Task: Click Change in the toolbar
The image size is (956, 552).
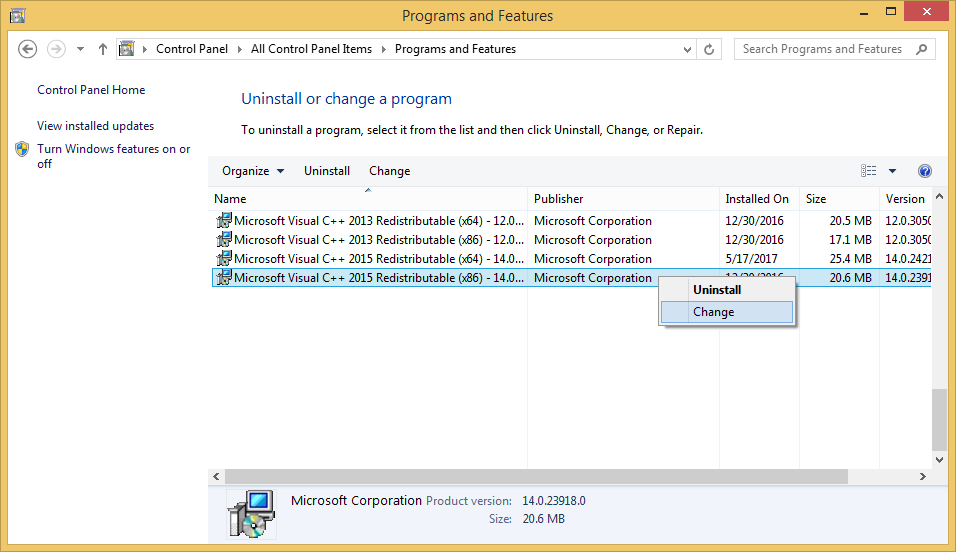Action: coord(389,171)
